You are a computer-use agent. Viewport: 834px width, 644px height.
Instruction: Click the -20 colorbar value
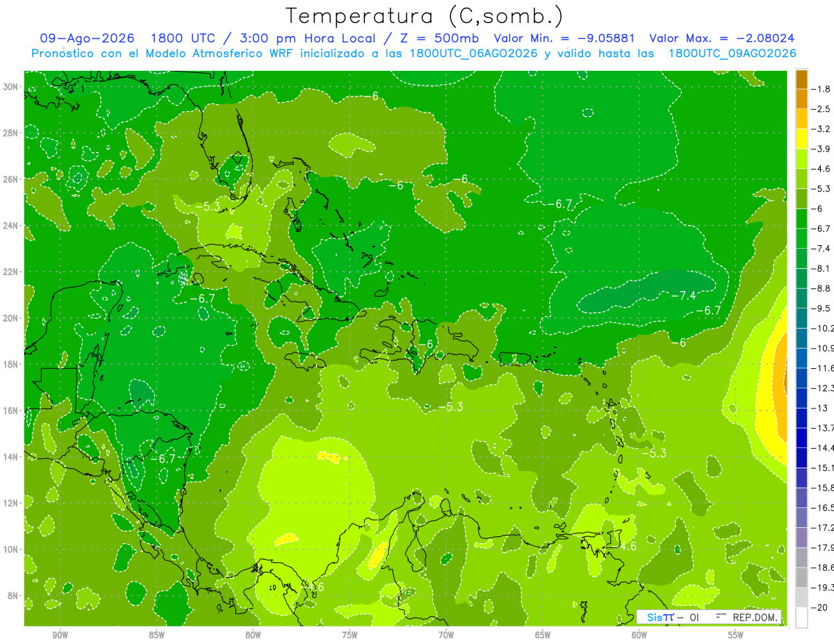819,607
